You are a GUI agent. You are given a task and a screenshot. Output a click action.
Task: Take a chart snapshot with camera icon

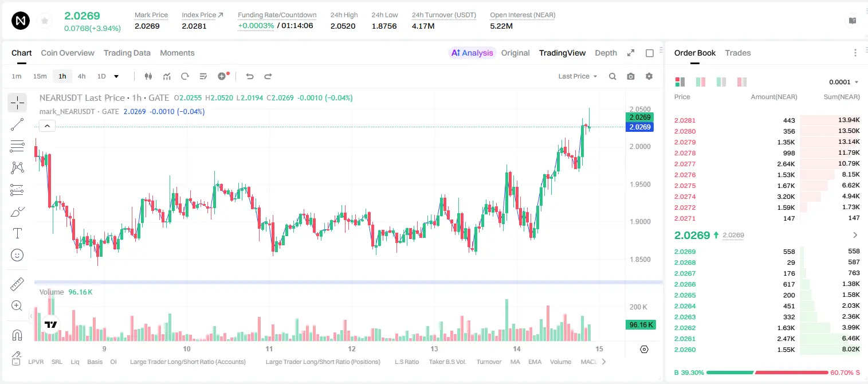631,76
